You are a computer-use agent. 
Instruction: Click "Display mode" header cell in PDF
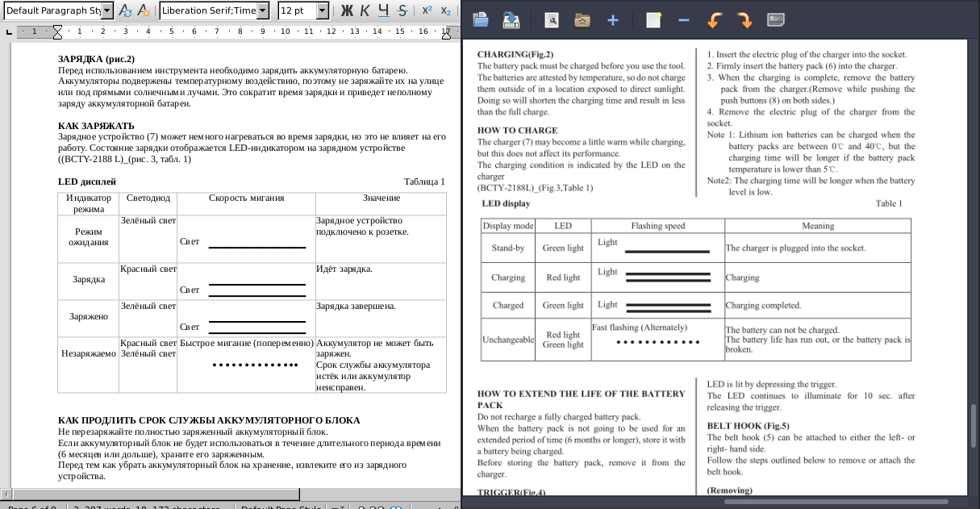(x=508, y=226)
